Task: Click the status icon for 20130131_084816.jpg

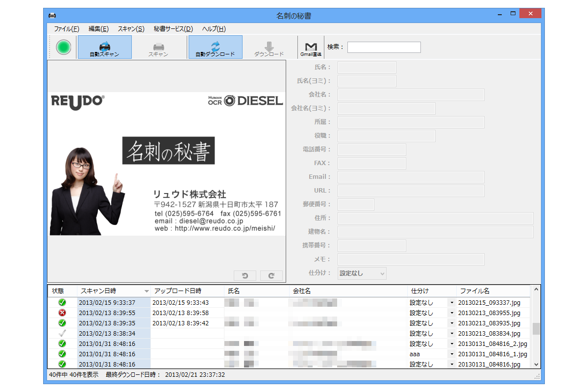Action: 62,364
